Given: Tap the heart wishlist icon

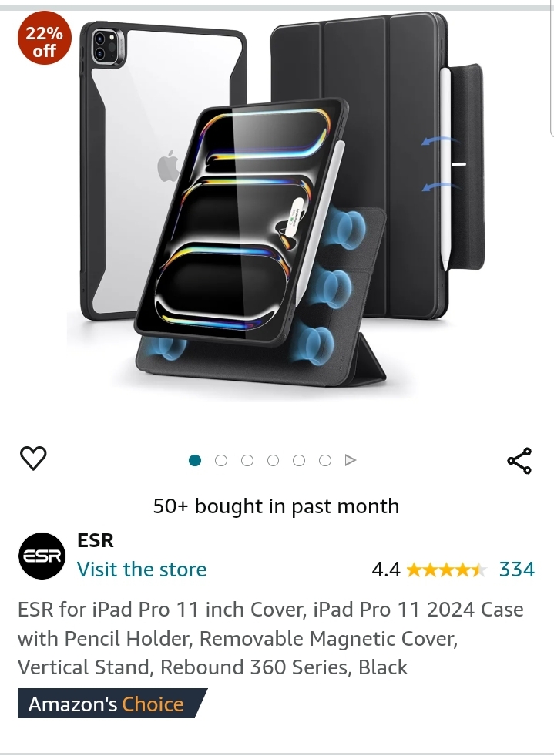Looking at the screenshot, I should pyautogui.click(x=33, y=458).
